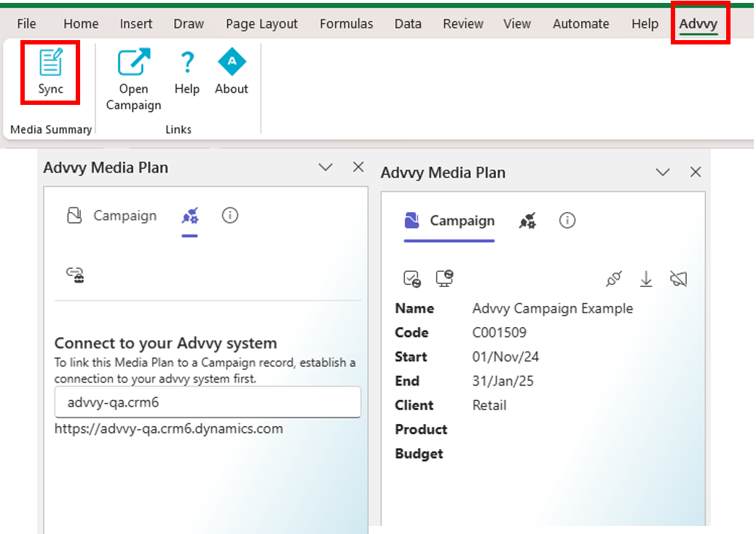Click the advvy-qa.crm6 input field

pyautogui.click(x=208, y=402)
